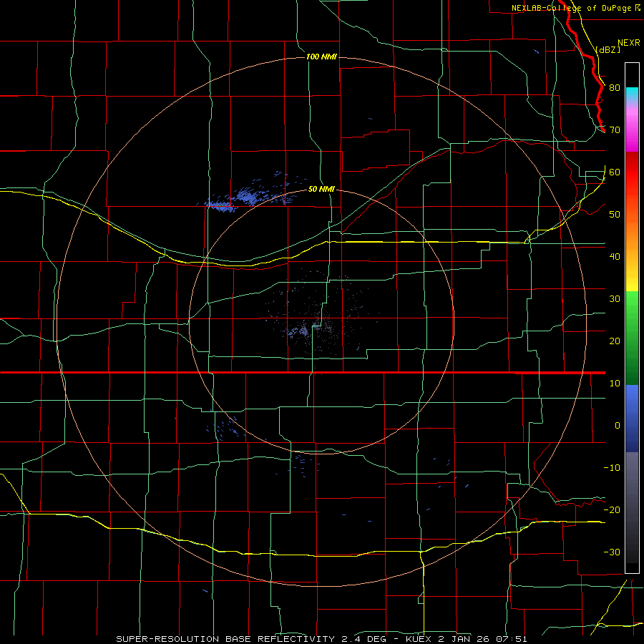Click the Super-Resolution Base Reflectivity caption

pos(321,639)
